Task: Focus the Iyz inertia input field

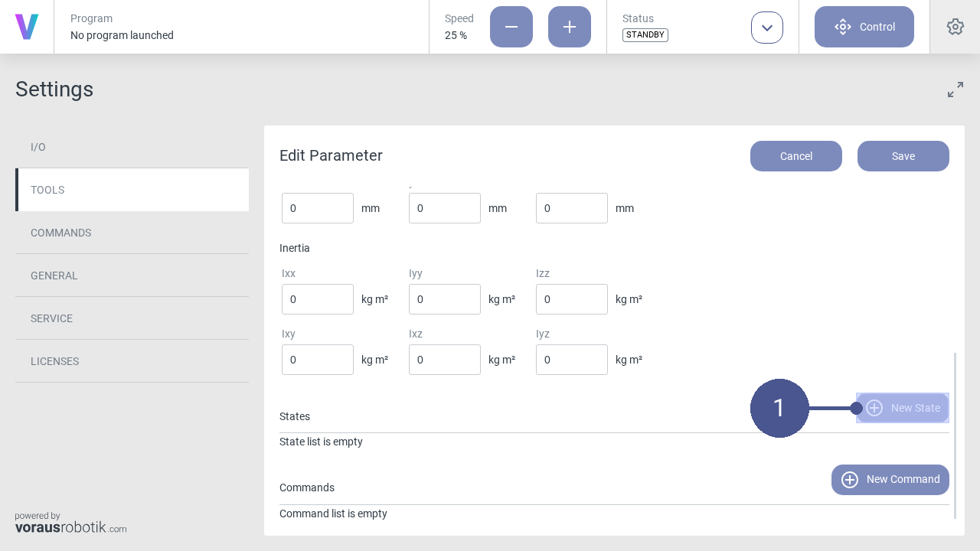Action: pos(572,360)
